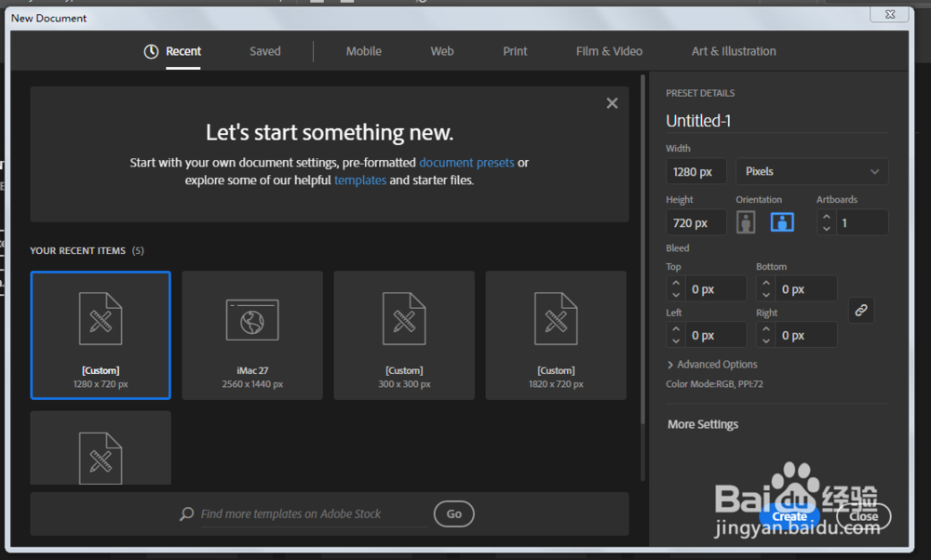Click the Go button
This screenshot has height=560, width=931.
453,513
